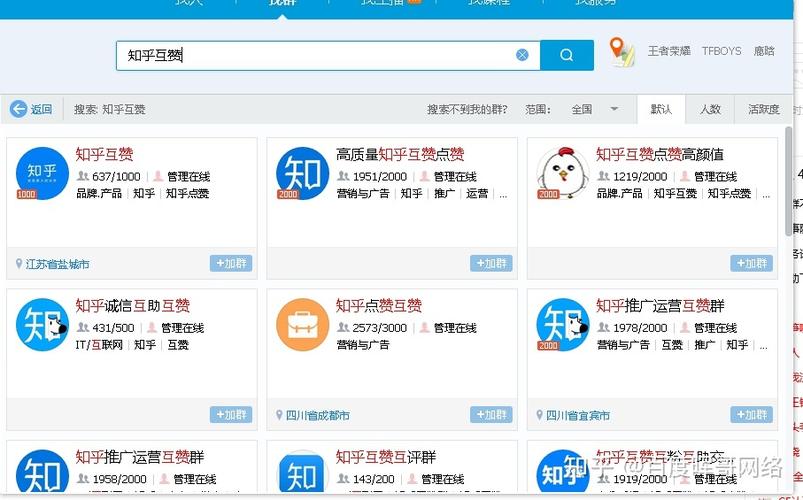Viewport: 803px width, 500px height.
Task: Click the 运营 tag in 高质量知乎互赞点赞 card
Action: [477, 193]
